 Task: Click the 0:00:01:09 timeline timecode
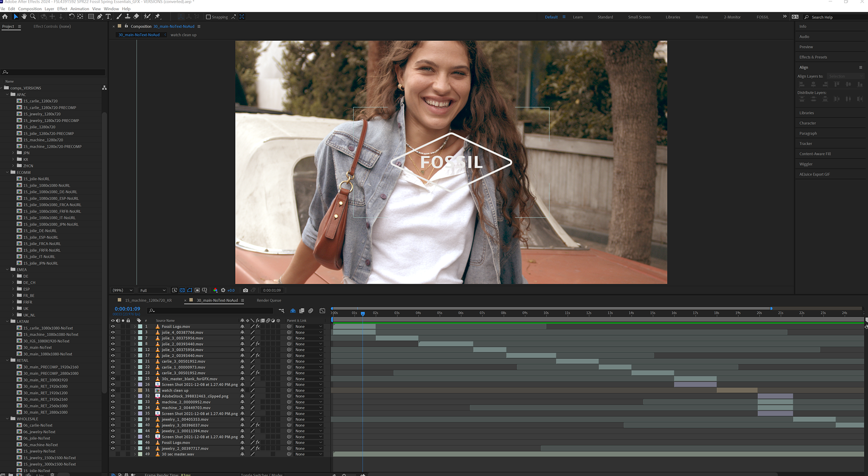click(127, 309)
